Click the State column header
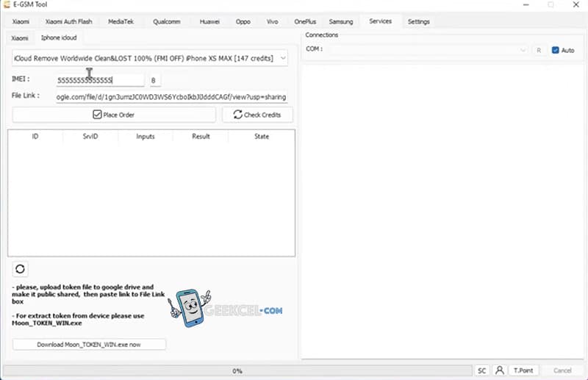This screenshot has width=588, height=380. (x=262, y=136)
